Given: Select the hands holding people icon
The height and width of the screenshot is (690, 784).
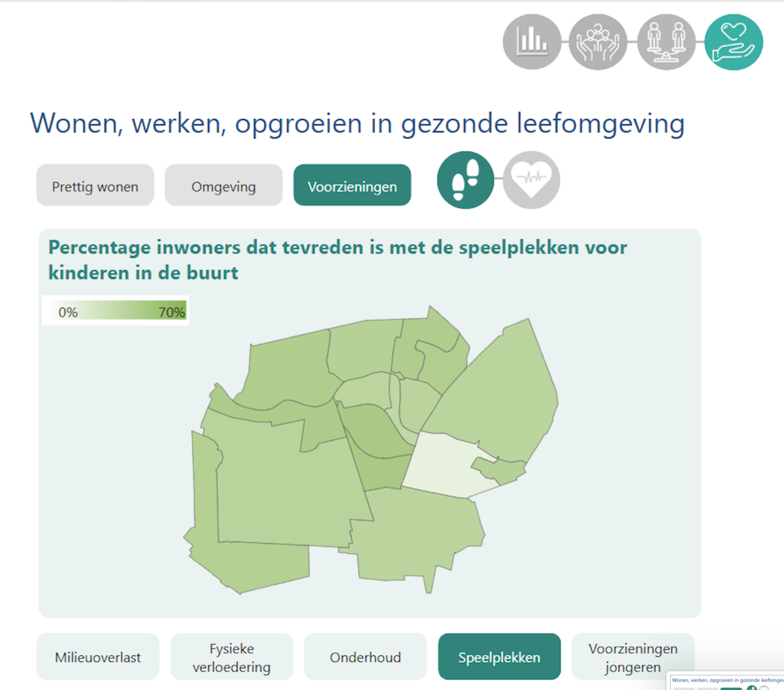Looking at the screenshot, I should [598, 42].
